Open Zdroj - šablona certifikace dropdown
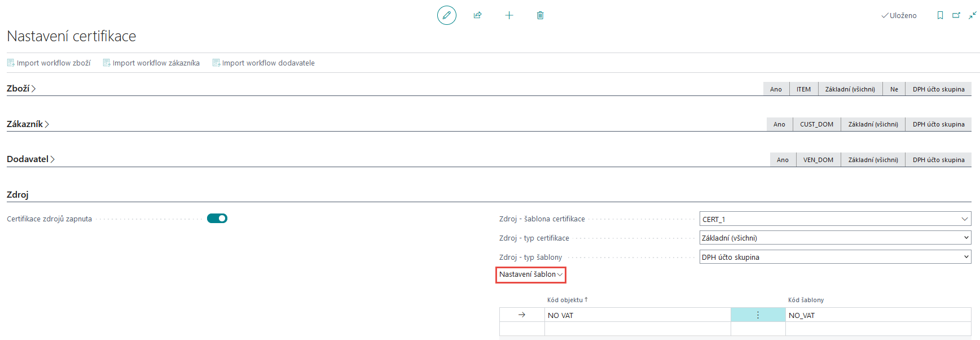Screen dimensions: 980x340 tap(964, 219)
